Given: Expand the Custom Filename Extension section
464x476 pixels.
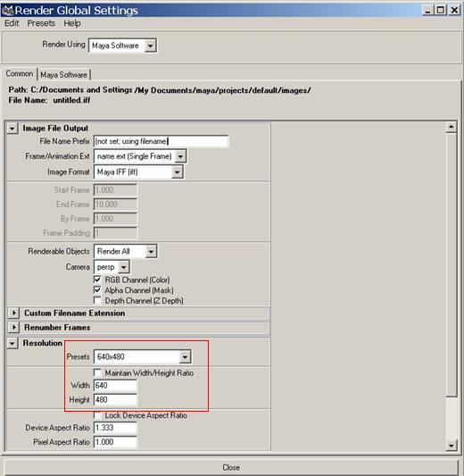Looking at the screenshot, I should [x=13, y=313].
